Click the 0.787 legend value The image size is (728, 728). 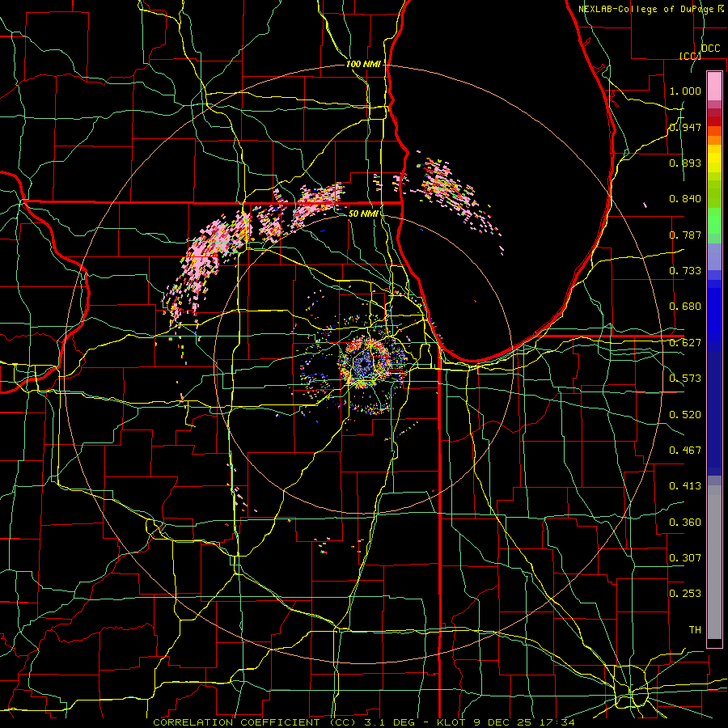[685, 235]
